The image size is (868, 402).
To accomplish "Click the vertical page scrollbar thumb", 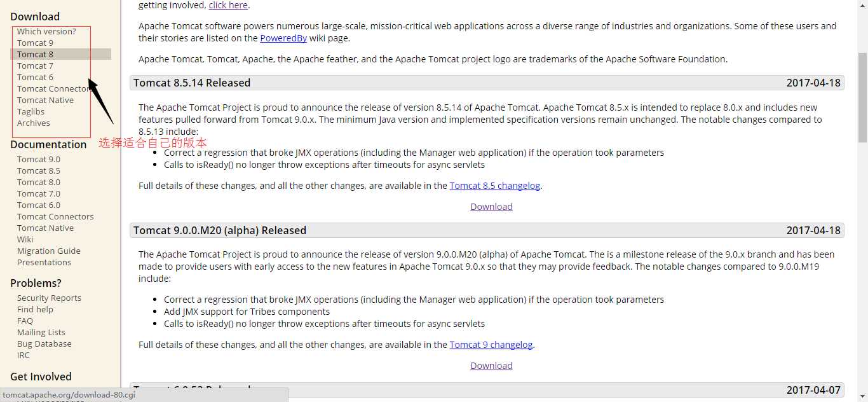I will click(x=862, y=95).
